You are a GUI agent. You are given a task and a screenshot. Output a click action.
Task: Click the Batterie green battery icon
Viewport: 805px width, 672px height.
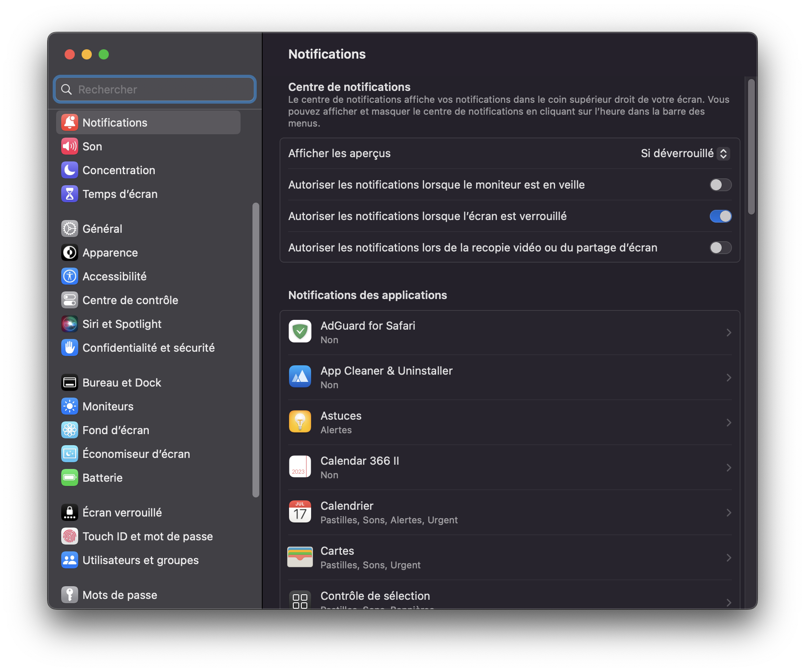click(x=70, y=478)
